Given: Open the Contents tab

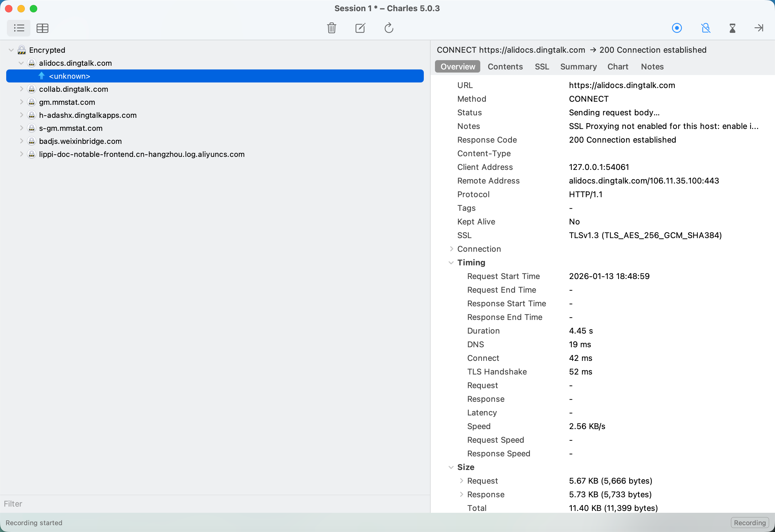Looking at the screenshot, I should pyautogui.click(x=505, y=67).
